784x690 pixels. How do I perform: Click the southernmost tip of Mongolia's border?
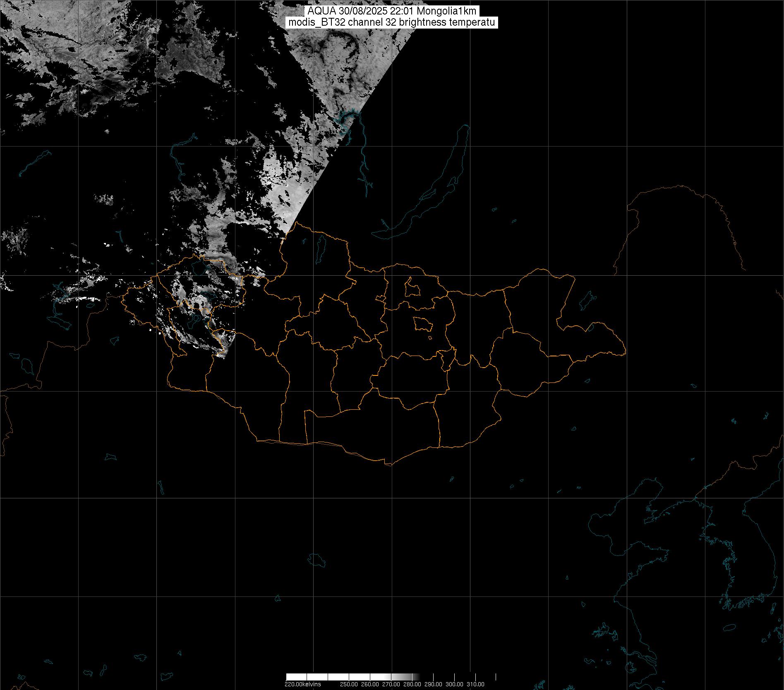(389, 464)
